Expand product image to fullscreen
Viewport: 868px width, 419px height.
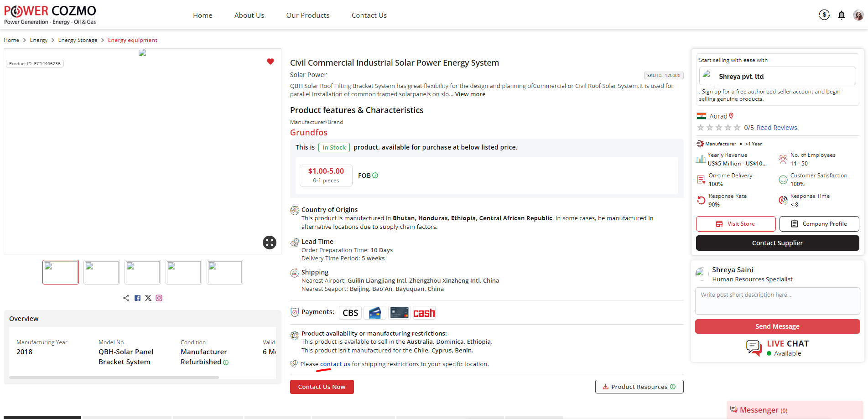pyautogui.click(x=270, y=243)
